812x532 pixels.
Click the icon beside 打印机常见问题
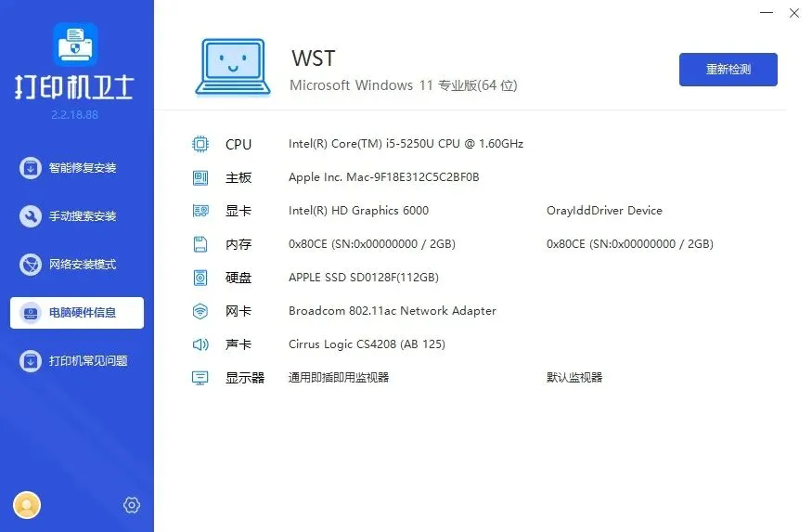pyautogui.click(x=30, y=360)
